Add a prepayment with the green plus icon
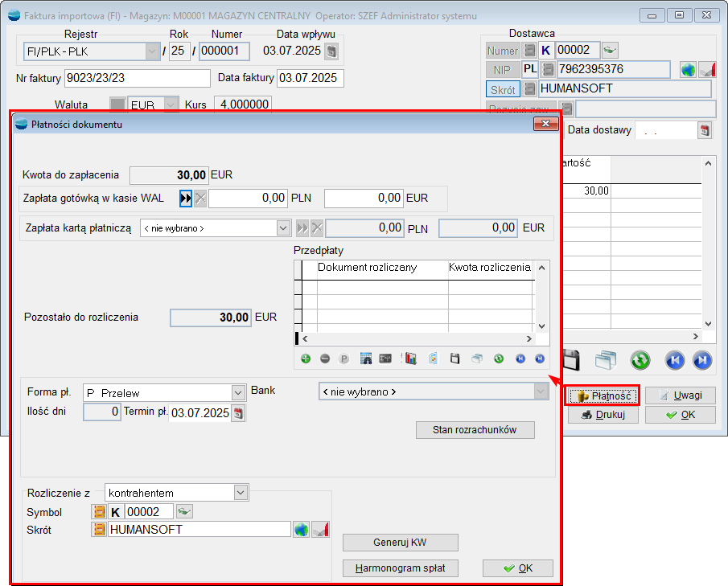This screenshot has height=586, width=728. pyautogui.click(x=306, y=359)
